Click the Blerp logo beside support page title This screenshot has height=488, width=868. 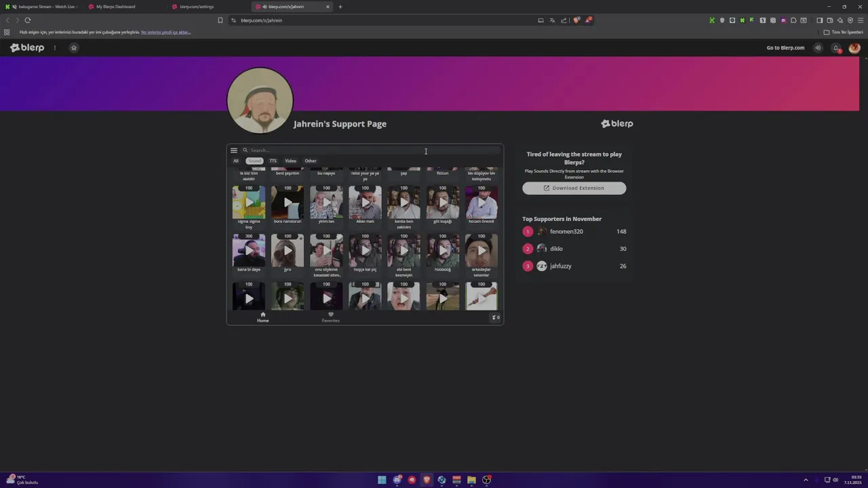(x=617, y=123)
